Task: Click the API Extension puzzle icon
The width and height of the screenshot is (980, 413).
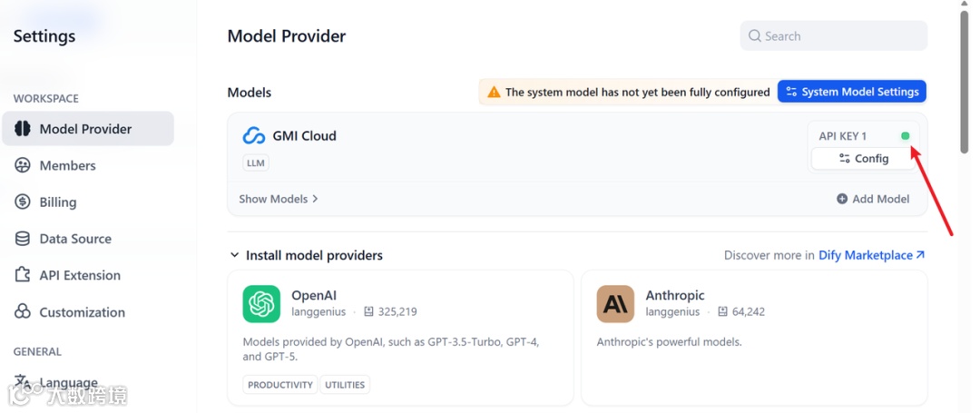Action: tap(23, 275)
